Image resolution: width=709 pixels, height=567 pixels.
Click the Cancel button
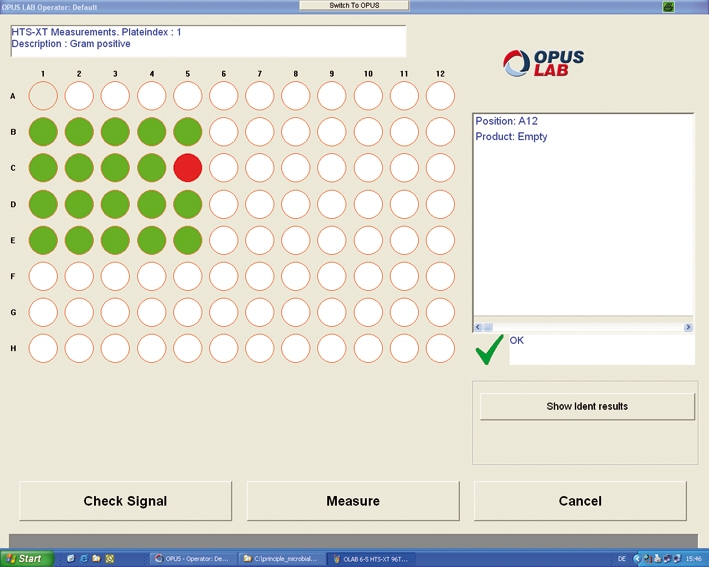(580, 501)
